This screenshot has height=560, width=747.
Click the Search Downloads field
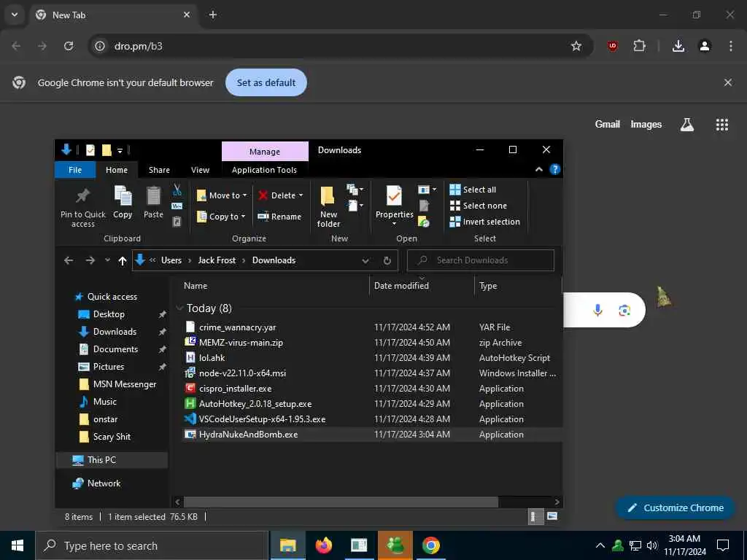(x=481, y=260)
